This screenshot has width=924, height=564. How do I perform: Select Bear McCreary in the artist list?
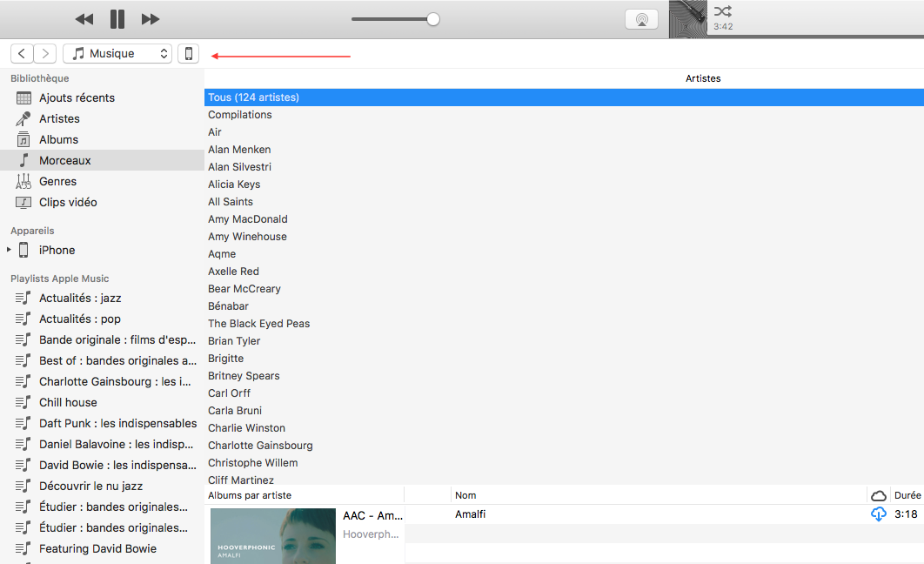coord(564,289)
